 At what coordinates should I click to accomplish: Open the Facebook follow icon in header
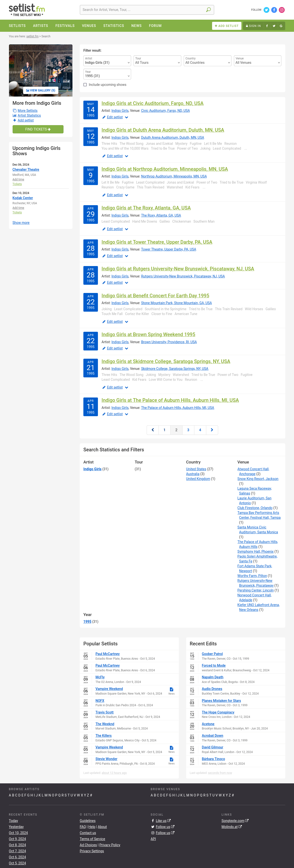tap(274, 10)
